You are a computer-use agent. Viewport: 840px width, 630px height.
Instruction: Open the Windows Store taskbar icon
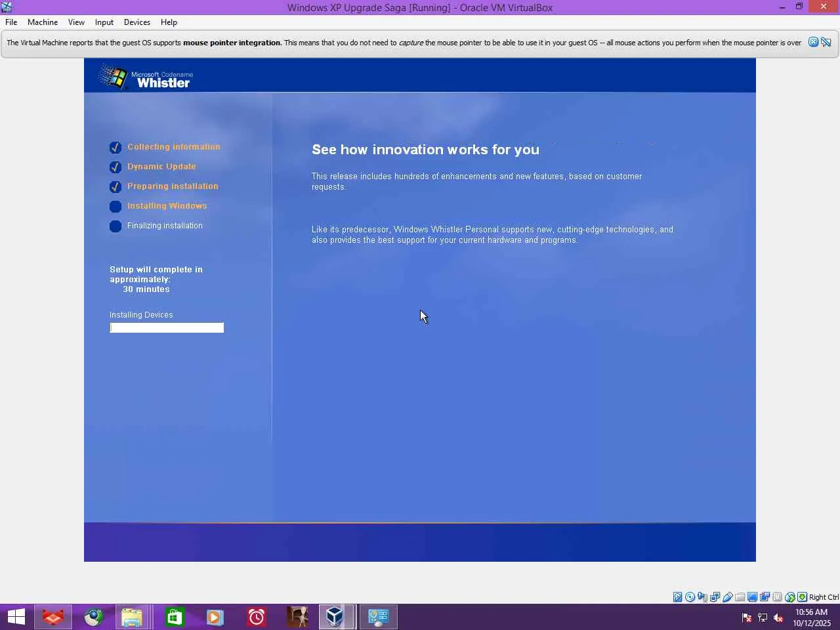[x=175, y=617]
